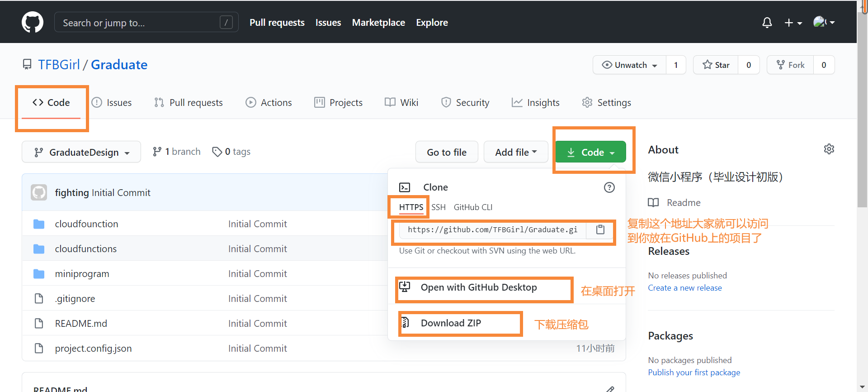Open the .gitignore file
The image size is (868, 392).
click(x=75, y=299)
